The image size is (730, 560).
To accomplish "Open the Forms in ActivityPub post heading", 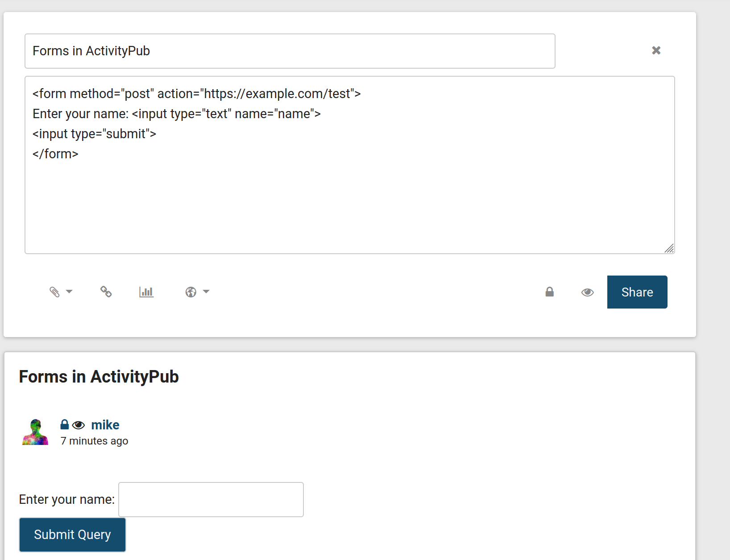I will (99, 377).
